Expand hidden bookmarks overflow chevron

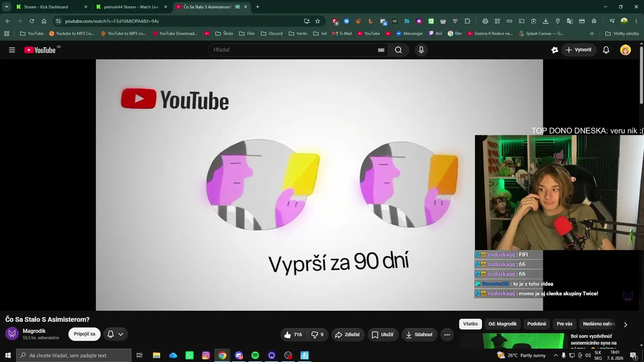(x=592, y=34)
